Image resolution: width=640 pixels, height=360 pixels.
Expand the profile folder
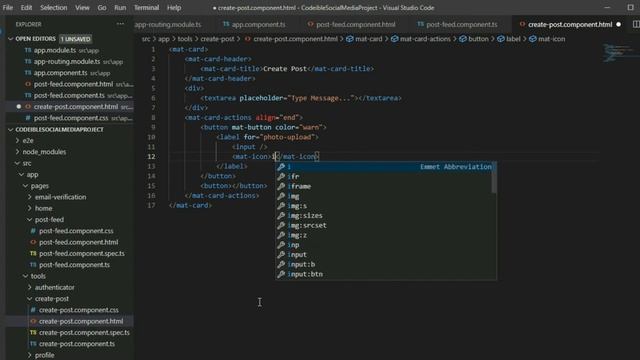(x=29, y=355)
